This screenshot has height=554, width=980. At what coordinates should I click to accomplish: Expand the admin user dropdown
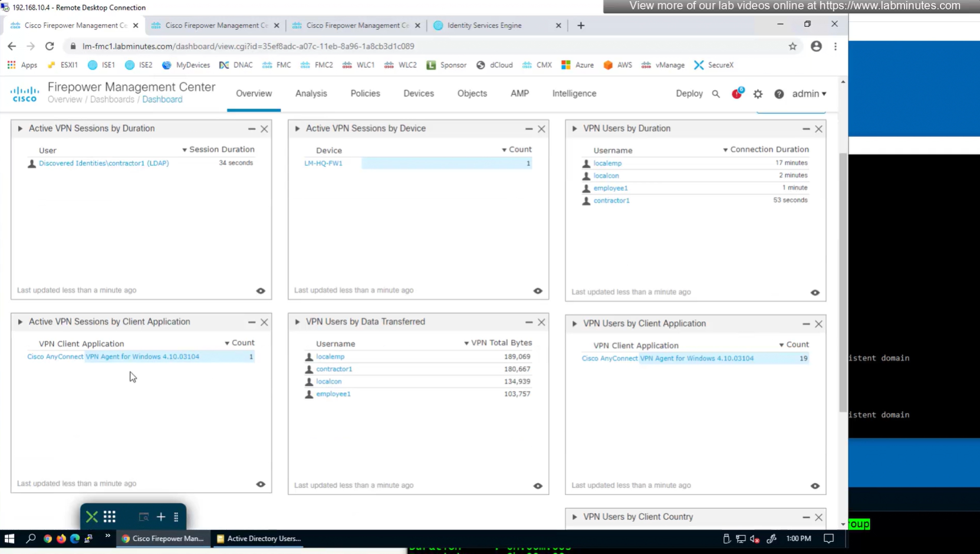(x=809, y=94)
